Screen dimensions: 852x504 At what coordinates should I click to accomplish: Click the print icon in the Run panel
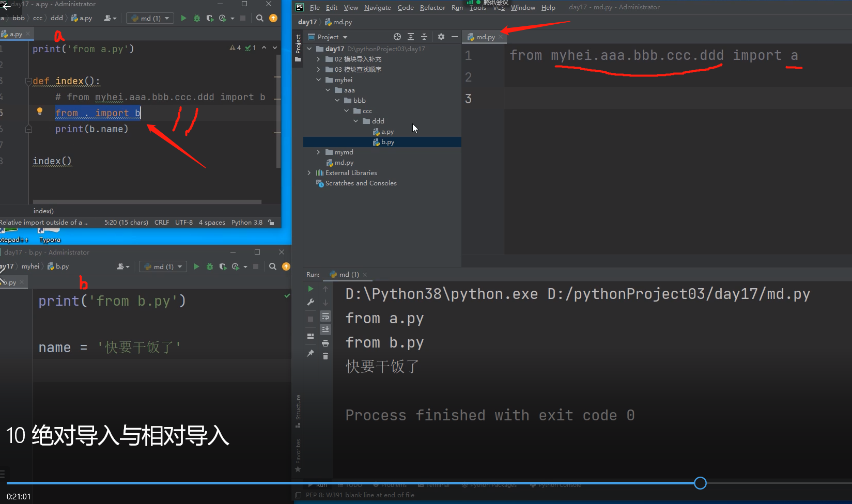(x=326, y=343)
